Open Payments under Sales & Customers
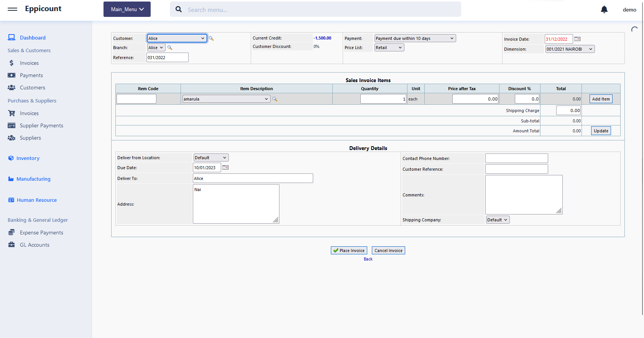Image resolution: width=644 pixels, height=338 pixels. tap(31, 75)
